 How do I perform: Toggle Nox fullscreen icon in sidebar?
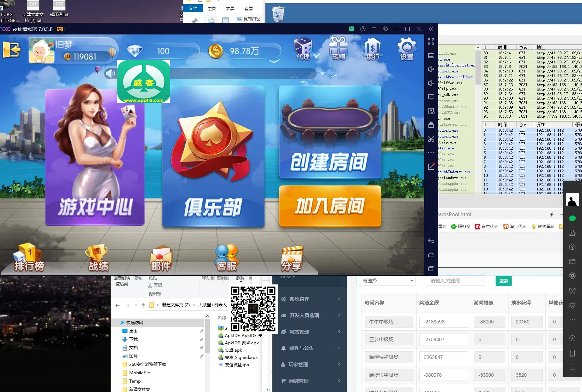(431, 41)
